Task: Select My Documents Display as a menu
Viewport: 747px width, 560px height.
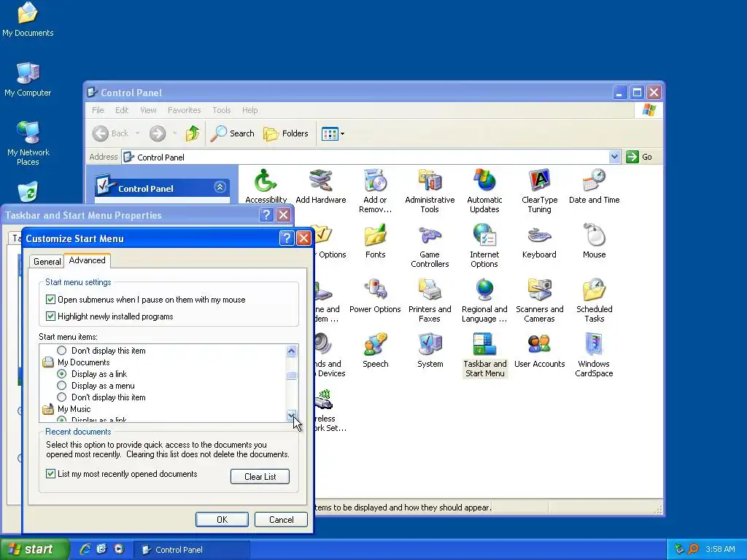Action: pos(61,386)
